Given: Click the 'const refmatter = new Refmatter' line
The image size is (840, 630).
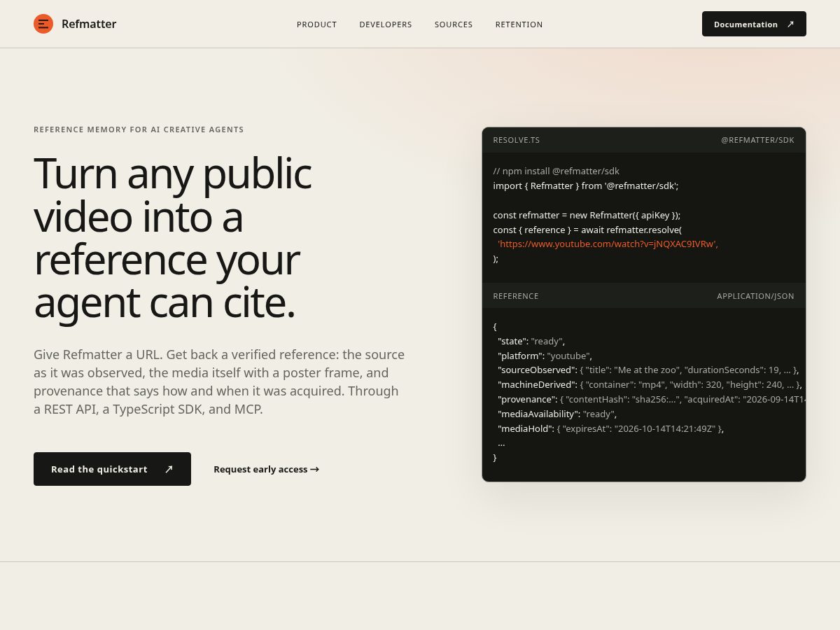Looking at the screenshot, I should coord(587,215).
